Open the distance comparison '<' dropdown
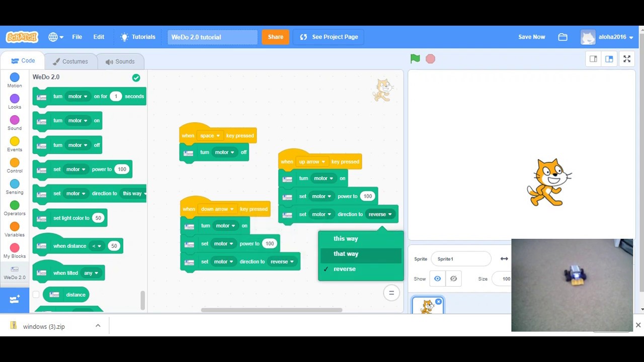The width and height of the screenshot is (644, 362). [96, 246]
